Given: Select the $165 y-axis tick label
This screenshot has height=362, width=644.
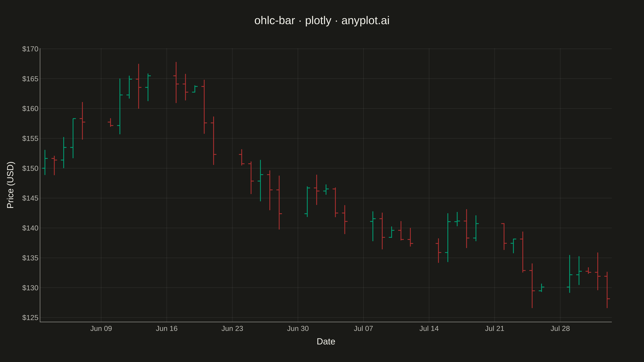Looking at the screenshot, I should point(30,79).
